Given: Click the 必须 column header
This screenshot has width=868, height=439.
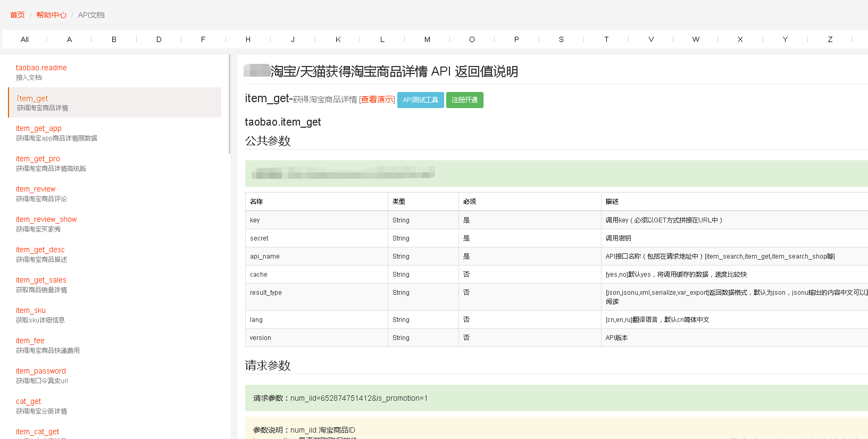Looking at the screenshot, I should tap(530, 202).
